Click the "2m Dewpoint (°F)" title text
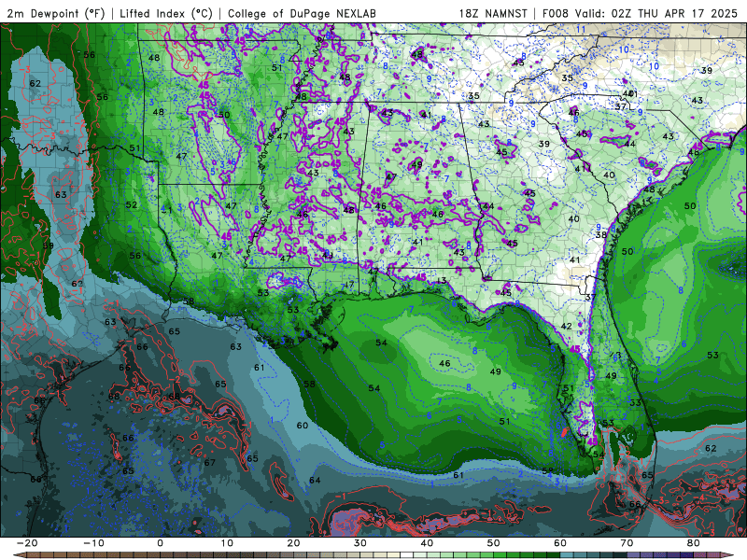This screenshot has height=560, width=747. click(56, 13)
